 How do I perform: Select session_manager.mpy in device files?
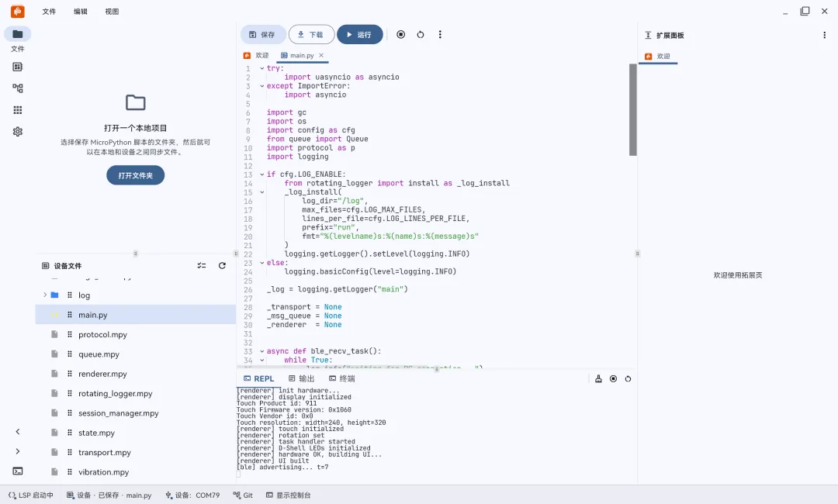coord(136,413)
